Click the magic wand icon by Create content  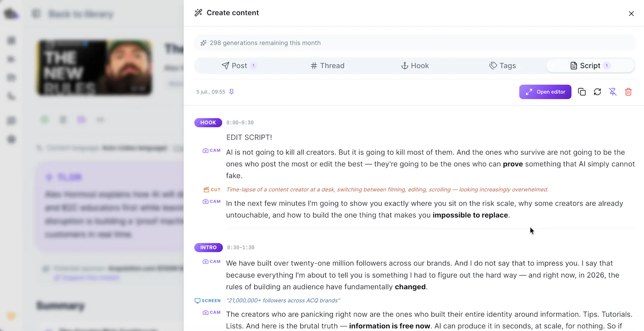[198, 13]
